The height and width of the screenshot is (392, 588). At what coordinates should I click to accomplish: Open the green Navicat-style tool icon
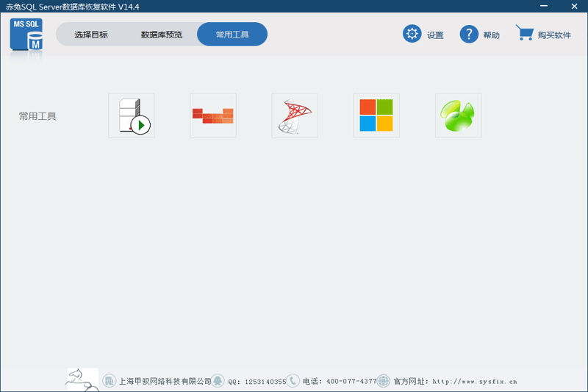(x=458, y=115)
